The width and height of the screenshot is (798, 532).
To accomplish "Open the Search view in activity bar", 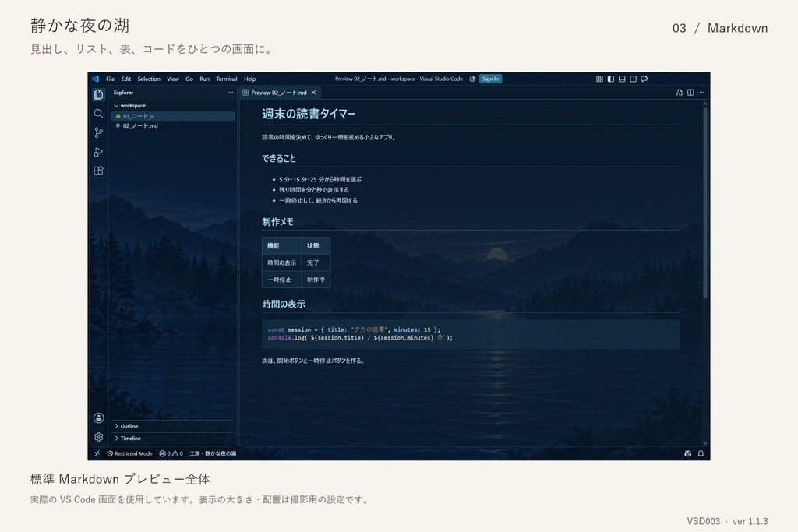I will point(99,114).
